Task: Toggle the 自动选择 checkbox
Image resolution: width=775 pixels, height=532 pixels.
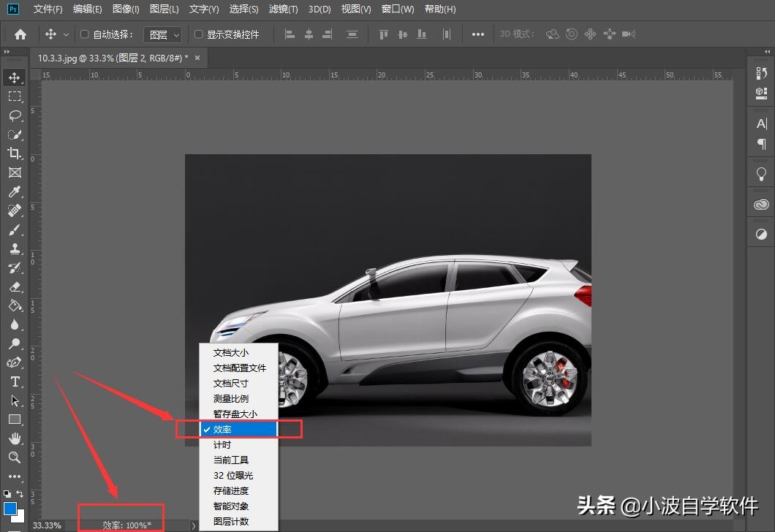Action: (x=85, y=34)
